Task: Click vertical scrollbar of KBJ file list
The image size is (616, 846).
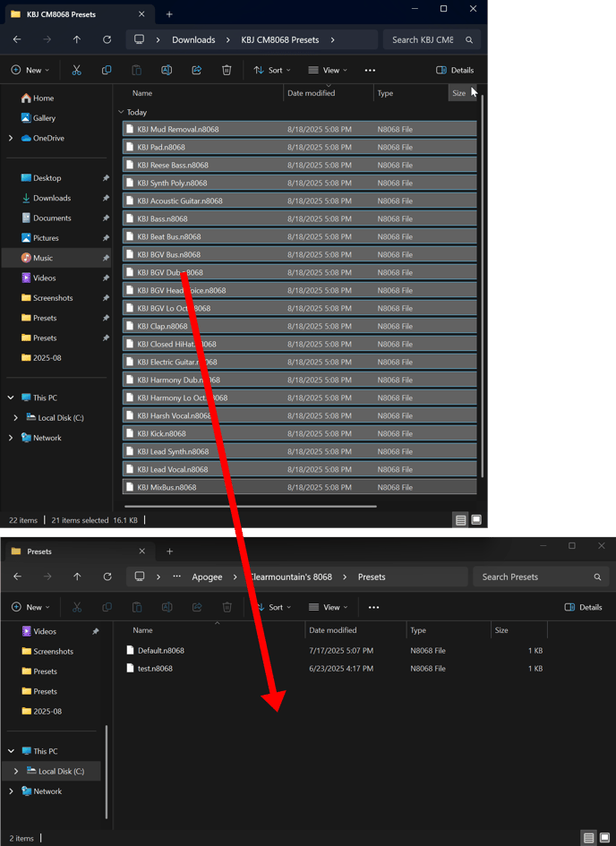Action: pyautogui.click(x=483, y=286)
